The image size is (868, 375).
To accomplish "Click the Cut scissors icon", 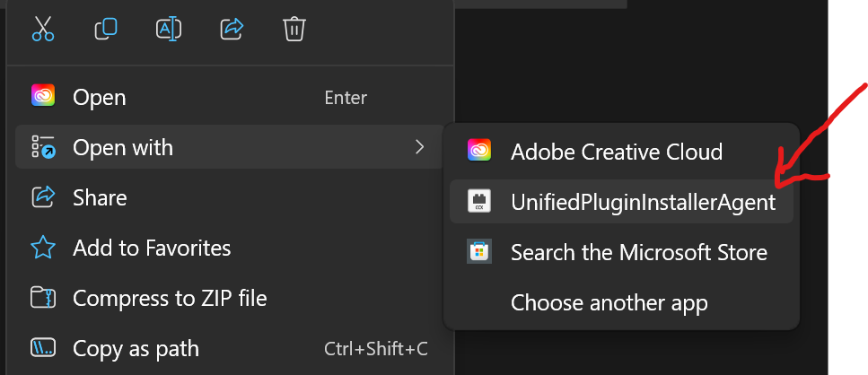I will [42, 28].
